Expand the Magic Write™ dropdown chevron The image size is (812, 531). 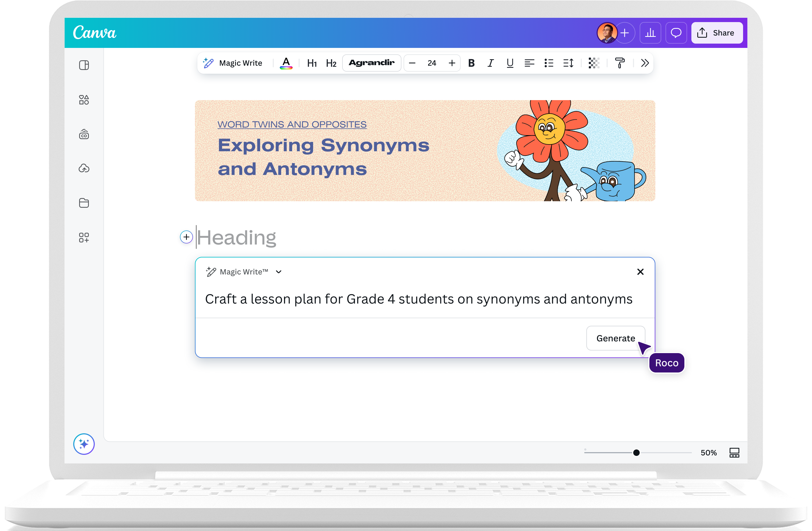coord(279,272)
